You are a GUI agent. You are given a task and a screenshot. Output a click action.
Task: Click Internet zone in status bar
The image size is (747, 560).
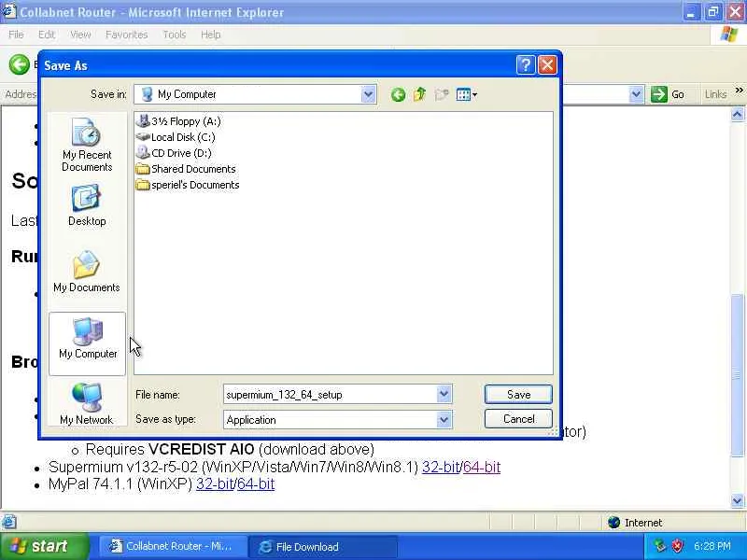[636, 523]
